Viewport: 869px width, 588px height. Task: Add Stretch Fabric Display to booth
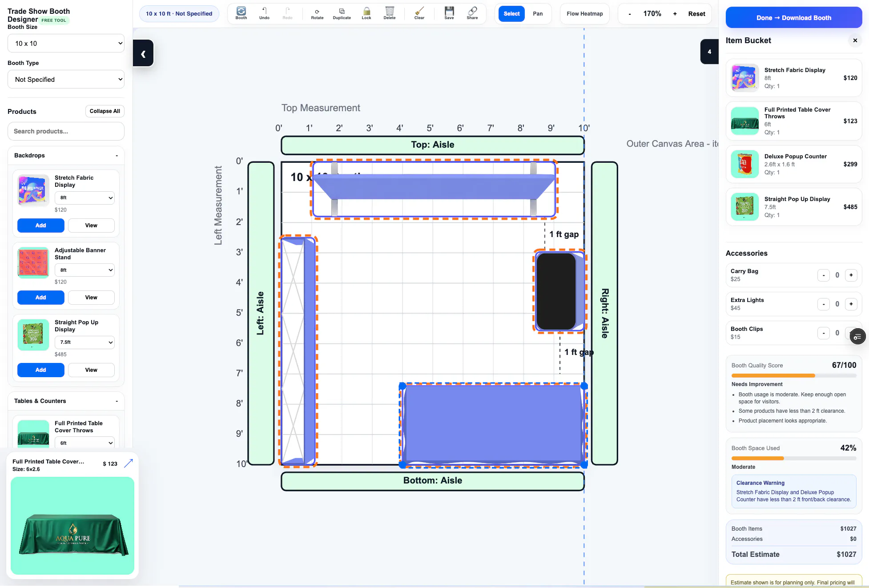(x=41, y=226)
